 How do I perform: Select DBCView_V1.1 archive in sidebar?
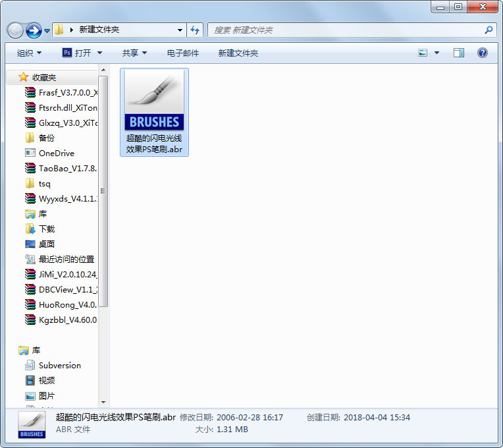(x=61, y=289)
